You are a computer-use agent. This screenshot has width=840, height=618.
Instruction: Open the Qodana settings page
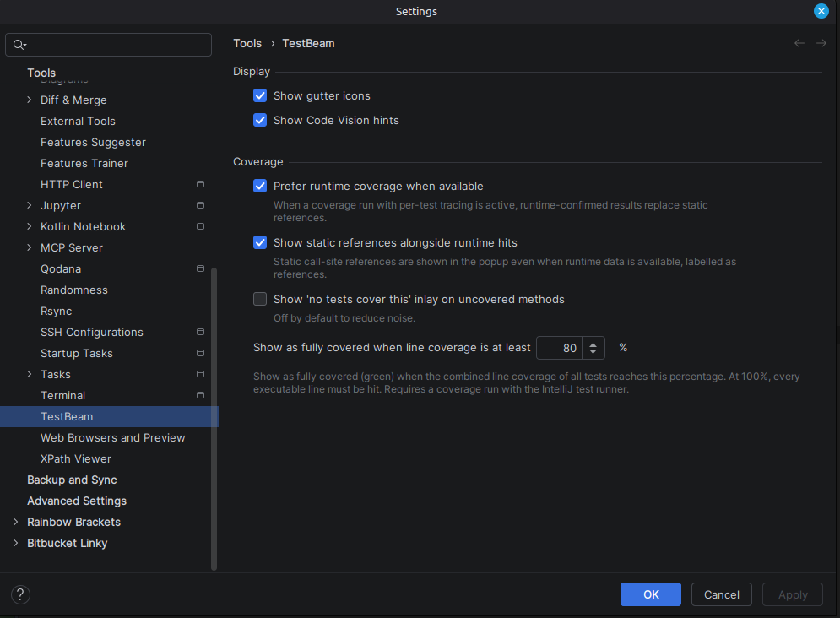[61, 268]
